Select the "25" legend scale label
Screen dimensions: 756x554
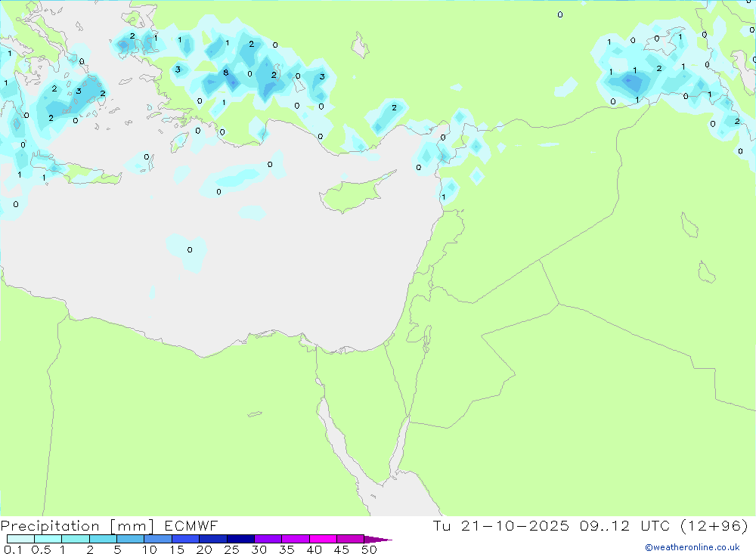[x=231, y=549]
